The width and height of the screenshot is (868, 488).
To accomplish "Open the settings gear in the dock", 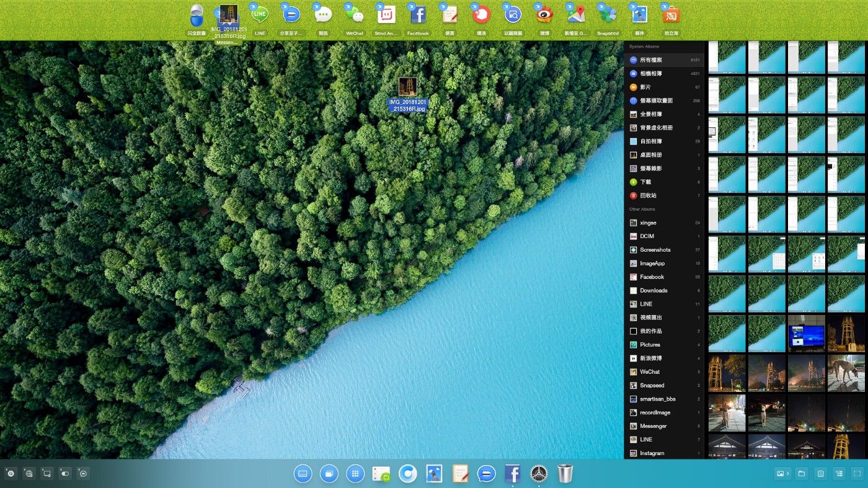I will click(538, 473).
